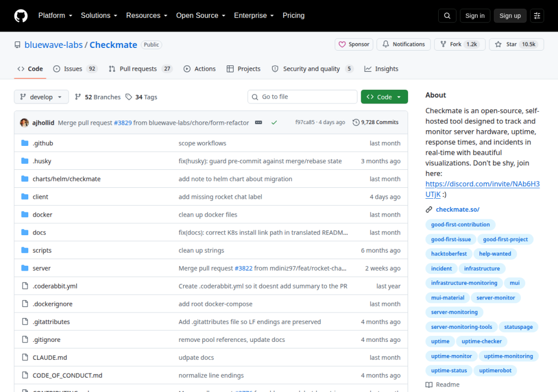This screenshot has height=392, width=558.
Task: Switch to the Insights tab
Action: 381,69
